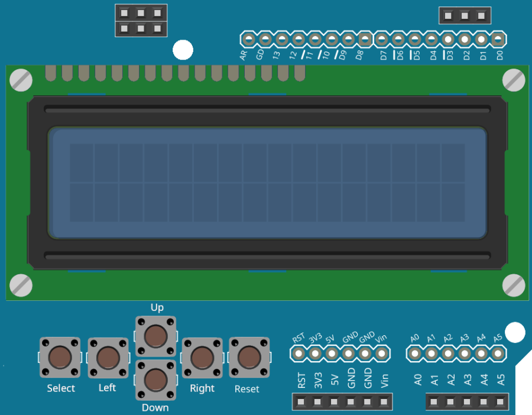Click the bottom-right LCD mounting screw

514,286
